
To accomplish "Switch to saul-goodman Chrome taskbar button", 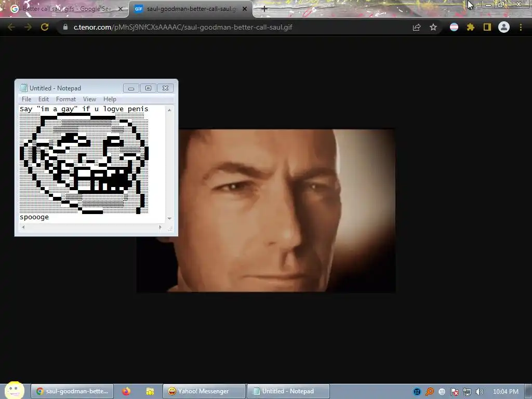I will [72, 391].
